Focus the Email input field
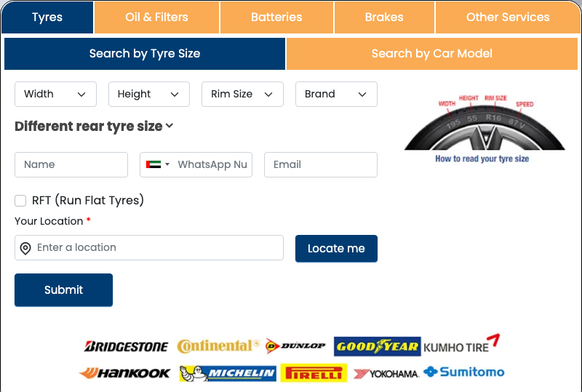This screenshot has height=392, width=582. coord(321,164)
